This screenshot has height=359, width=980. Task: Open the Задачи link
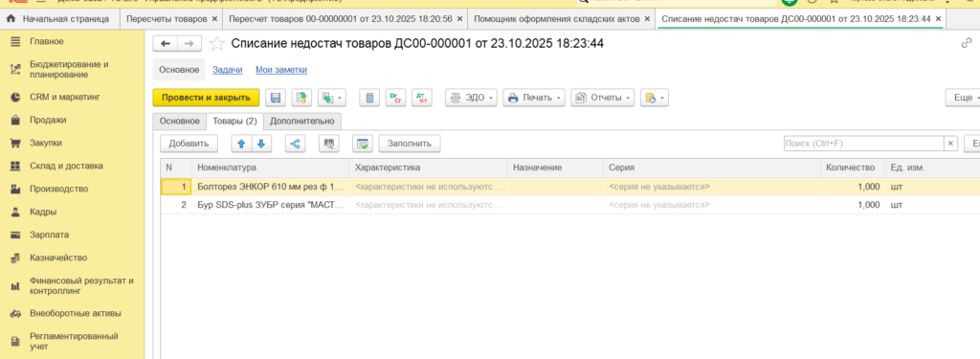click(228, 70)
